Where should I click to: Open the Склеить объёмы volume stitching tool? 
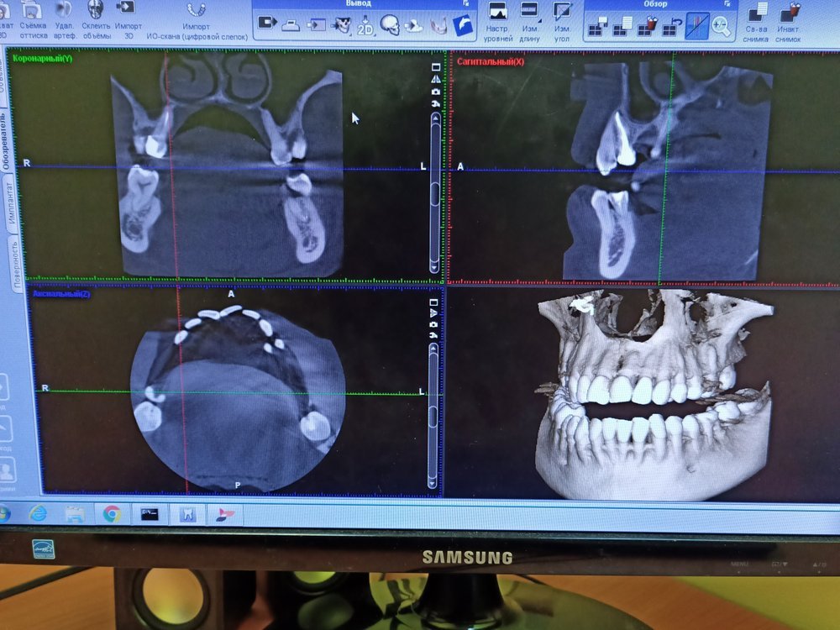(x=96, y=21)
